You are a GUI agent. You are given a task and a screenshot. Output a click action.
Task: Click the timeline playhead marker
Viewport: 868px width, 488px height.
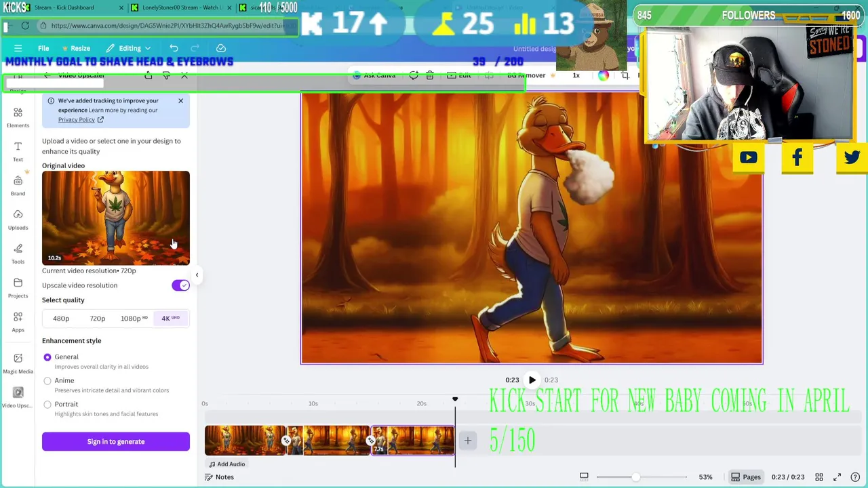[455, 400]
